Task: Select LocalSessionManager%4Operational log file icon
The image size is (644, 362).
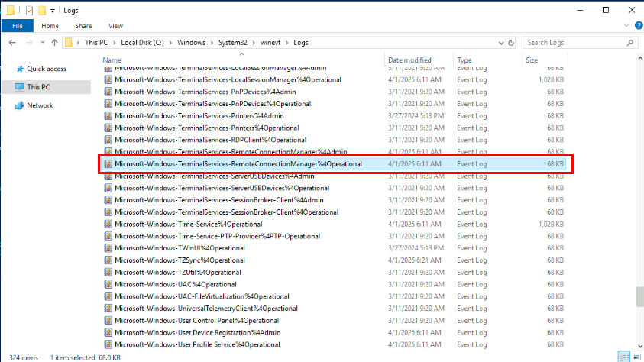Action: pyautogui.click(x=108, y=79)
